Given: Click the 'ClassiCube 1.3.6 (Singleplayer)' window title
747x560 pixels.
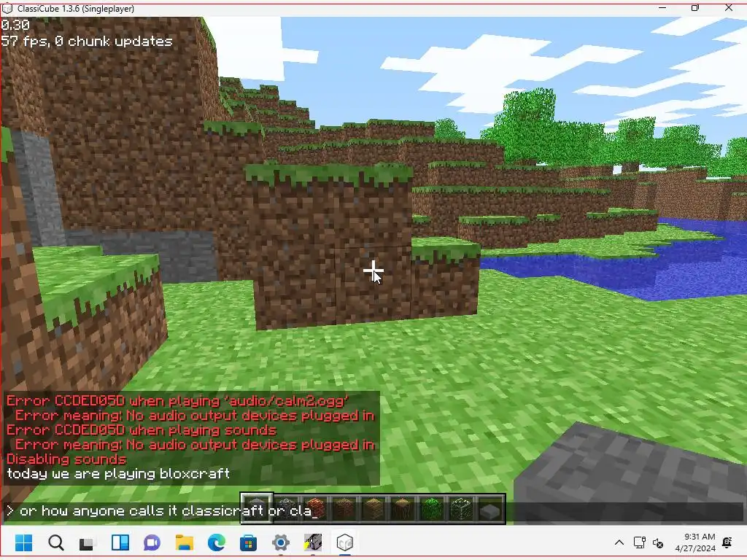Looking at the screenshot, I should click(76, 9).
